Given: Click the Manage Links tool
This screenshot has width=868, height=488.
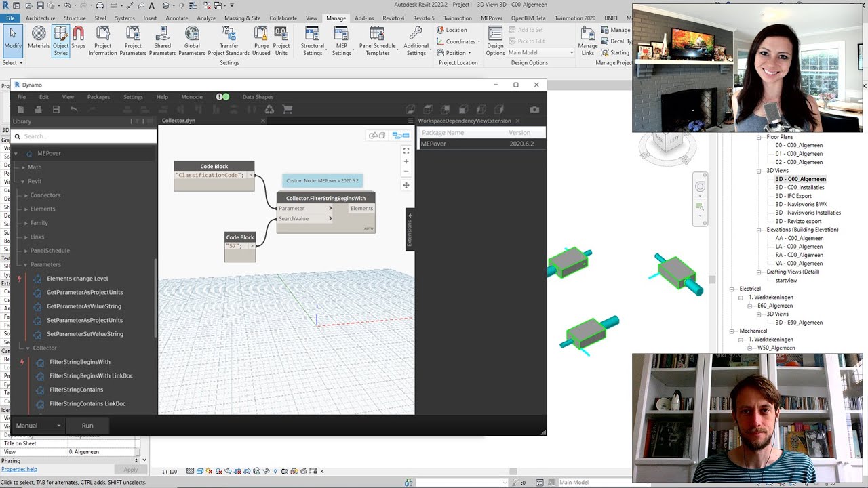Looking at the screenshot, I should point(588,41).
